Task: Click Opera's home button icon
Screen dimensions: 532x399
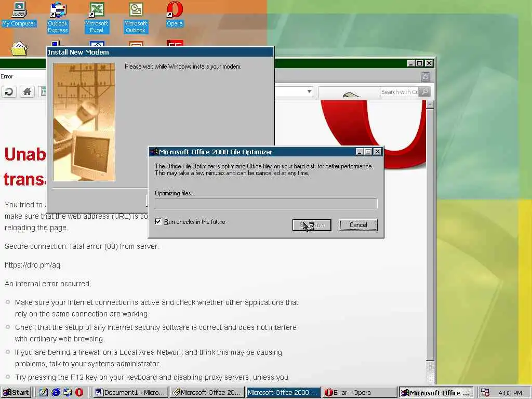Action: pyautogui.click(x=27, y=91)
